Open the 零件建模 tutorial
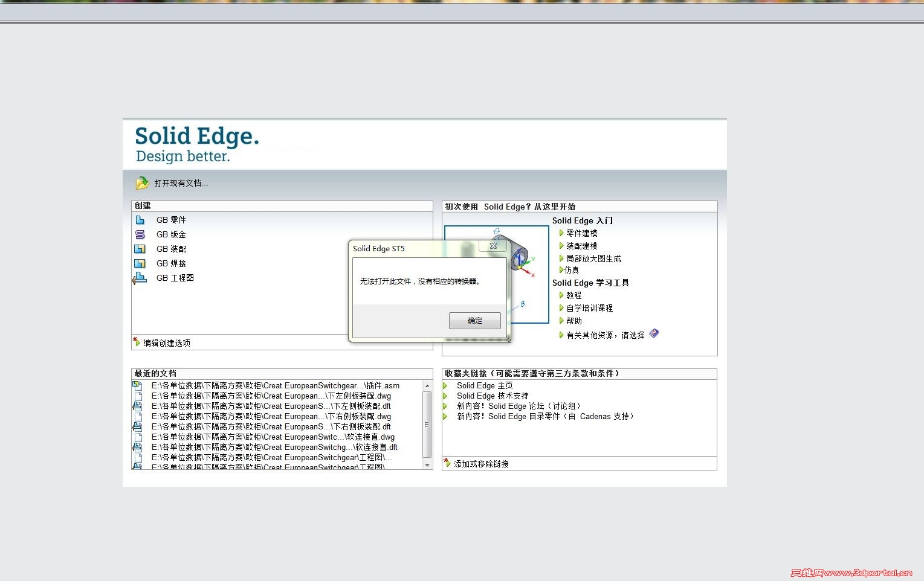924x581 pixels. click(x=582, y=233)
